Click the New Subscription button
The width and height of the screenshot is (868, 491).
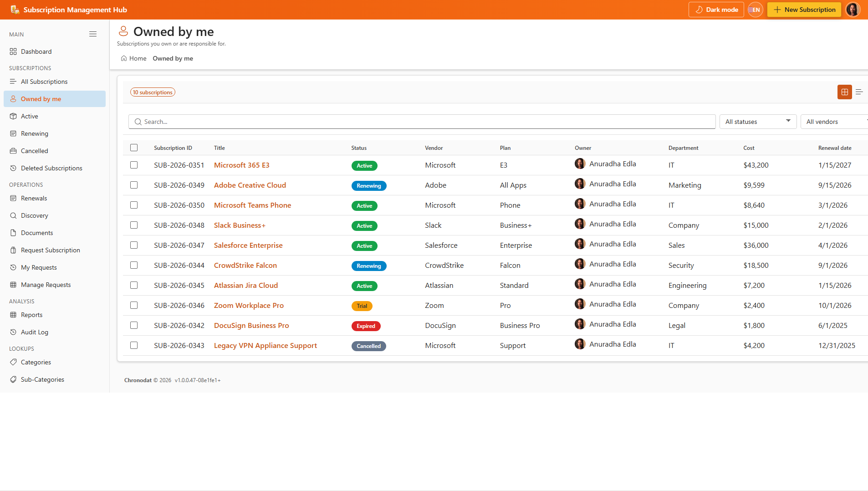tap(804, 10)
